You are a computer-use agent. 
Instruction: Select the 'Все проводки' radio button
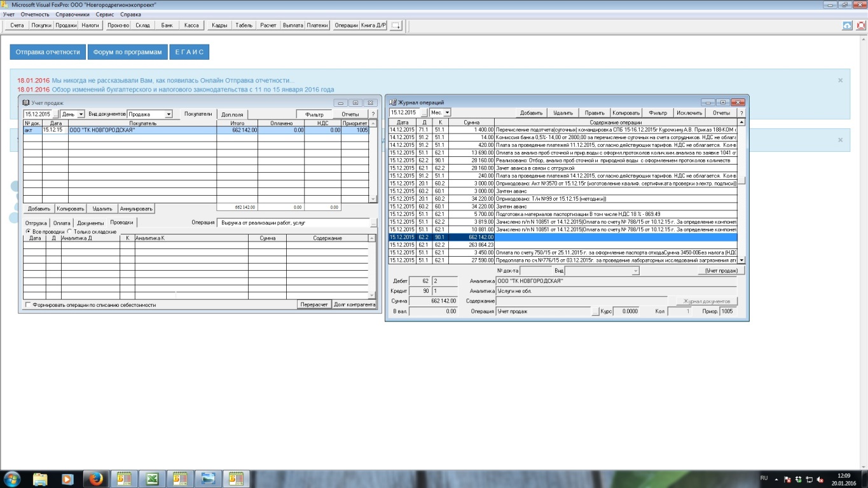pos(27,232)
